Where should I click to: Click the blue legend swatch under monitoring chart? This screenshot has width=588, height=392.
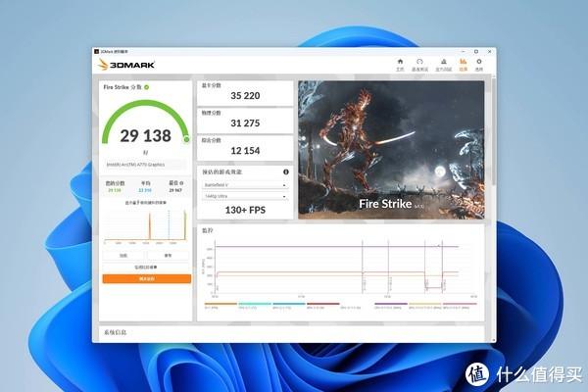click(289, 304)
